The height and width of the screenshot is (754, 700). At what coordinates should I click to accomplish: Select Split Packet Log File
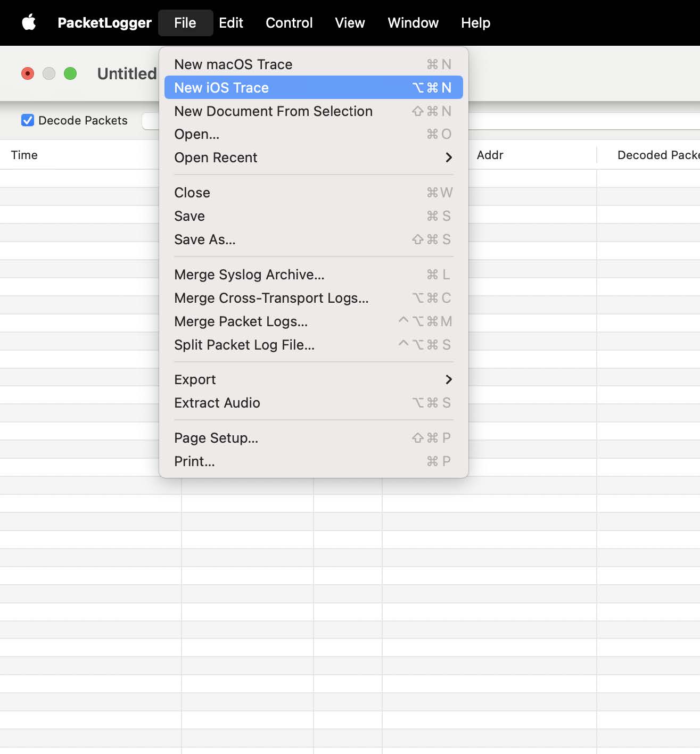244,345
